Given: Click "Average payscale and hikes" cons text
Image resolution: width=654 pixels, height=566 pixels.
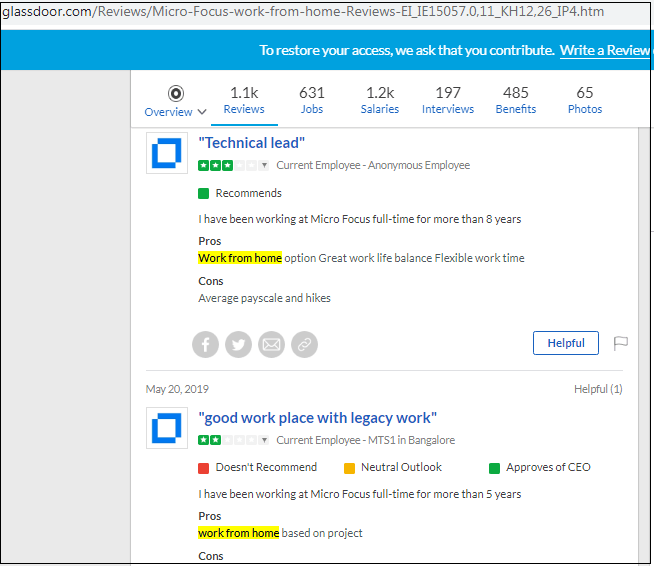Looking at the screenshot, I should (x=264, y=298).
